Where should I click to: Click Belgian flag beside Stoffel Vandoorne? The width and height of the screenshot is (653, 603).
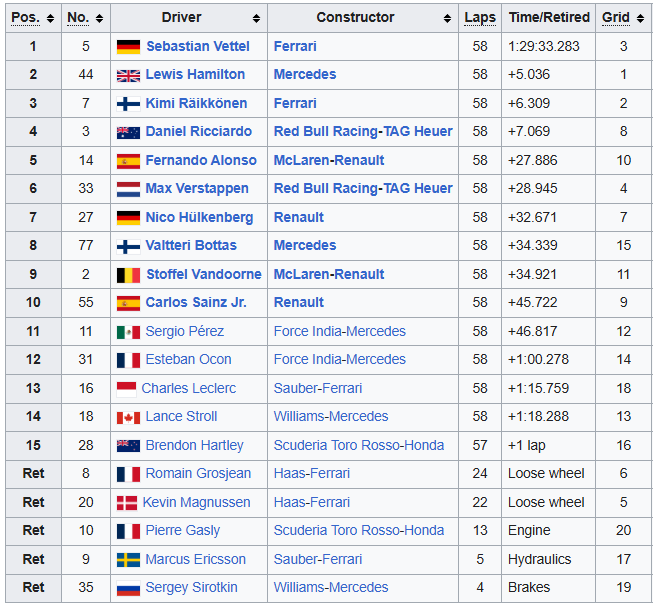click(x=128, y=275)
